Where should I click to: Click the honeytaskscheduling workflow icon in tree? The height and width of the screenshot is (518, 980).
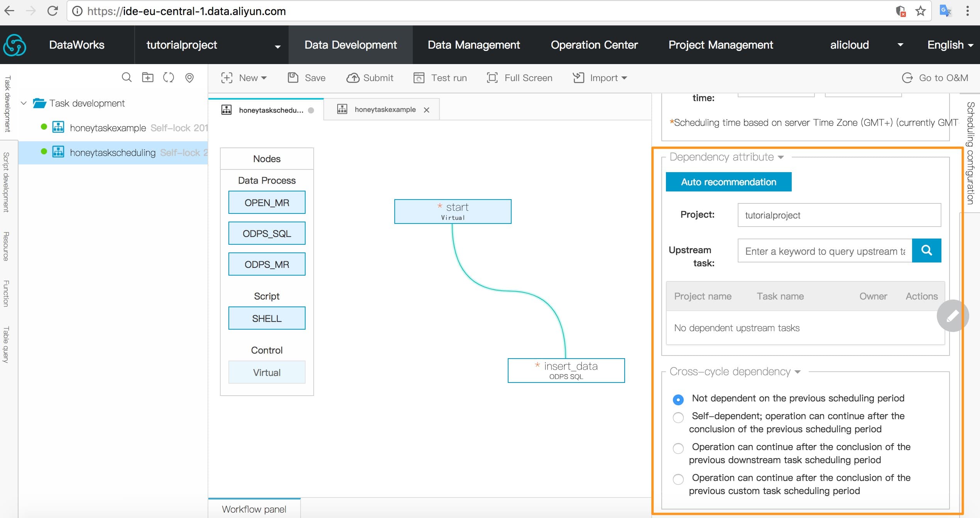click(x=58, y=152)
